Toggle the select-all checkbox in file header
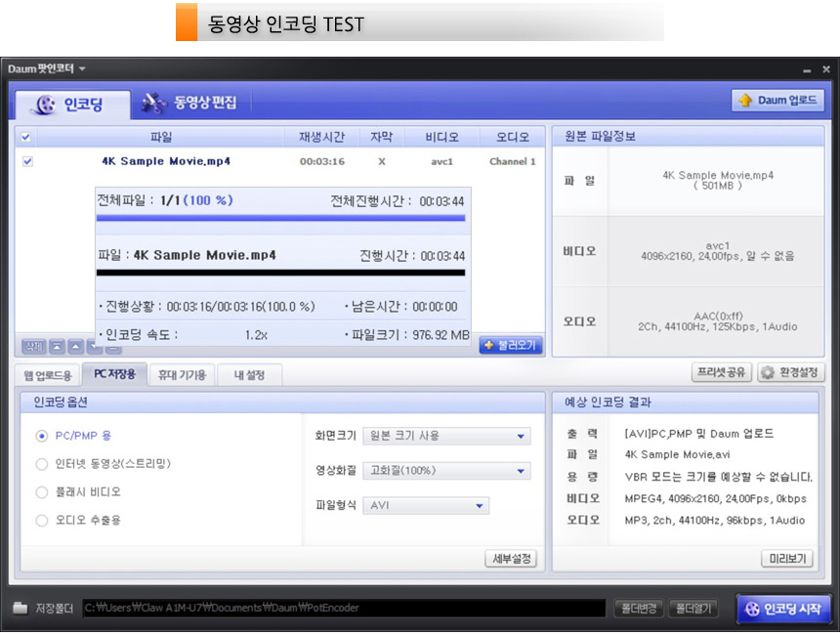 pyautogui.click(x=26, y=138)
